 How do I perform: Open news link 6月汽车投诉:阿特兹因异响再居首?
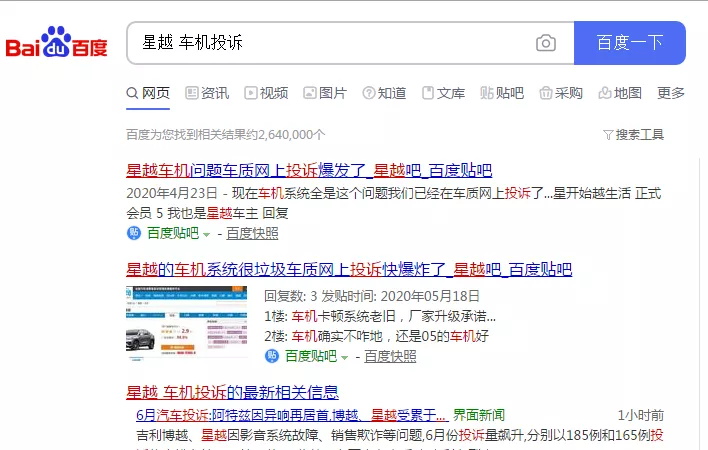292,415
